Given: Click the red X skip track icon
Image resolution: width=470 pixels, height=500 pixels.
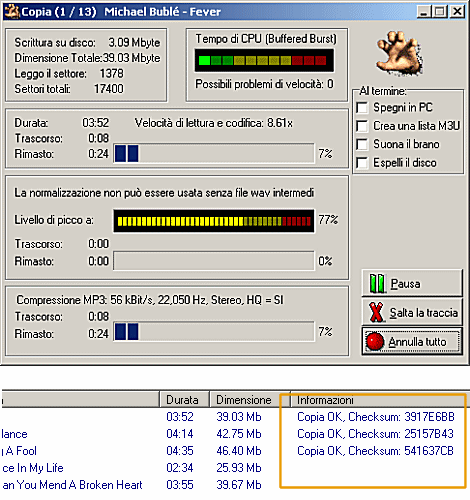Looking at the screenshot, I should point(376,312).
